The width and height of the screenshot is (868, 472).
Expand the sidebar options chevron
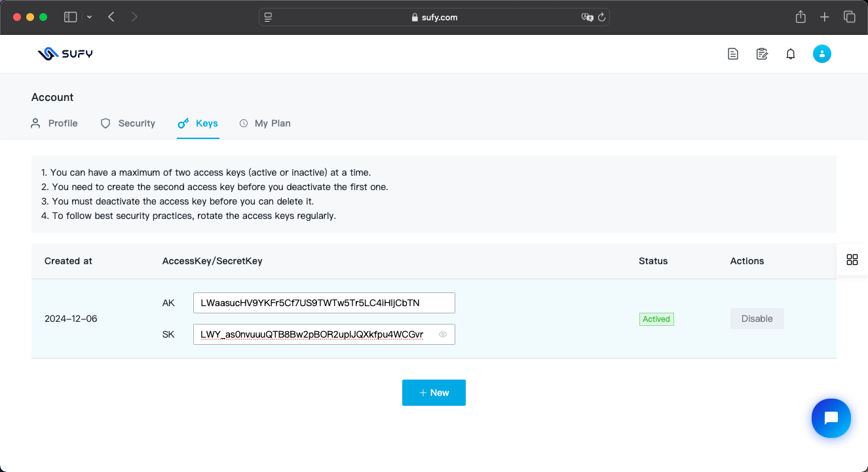coord(90,17)
